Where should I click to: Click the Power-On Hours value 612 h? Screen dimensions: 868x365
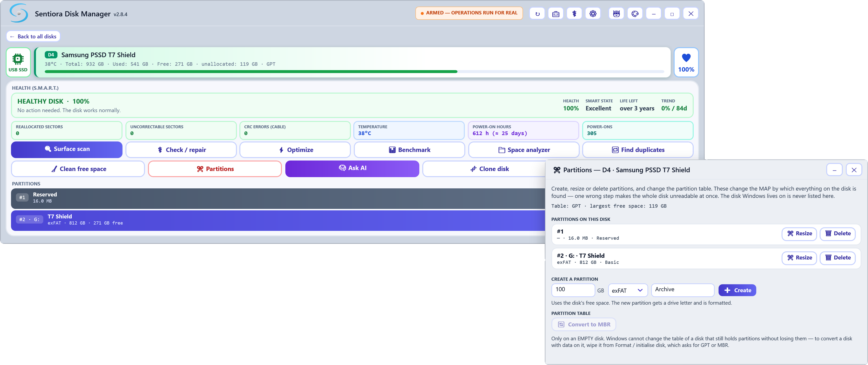(500, 133)
